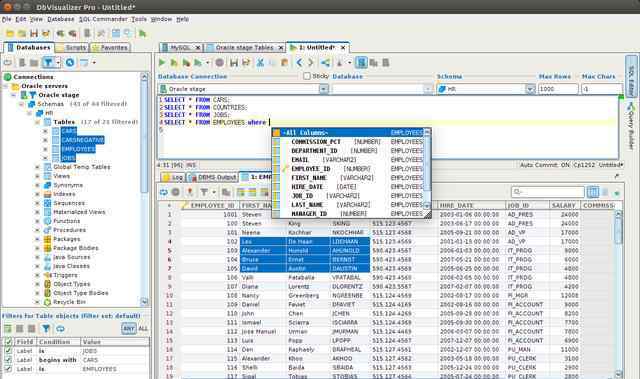This screenshot has width=640, height=379.
Task: Open the main toolbar's yellow Open File folder
Action: [x=10, y=33]
